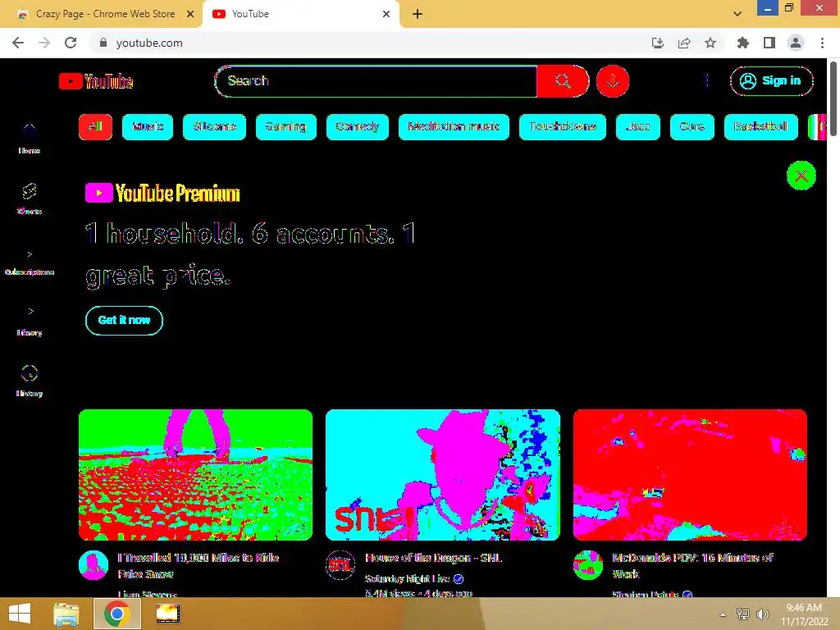The image size is (840, 630).
Task: Reload the YouTube page
Action: (x=71, y=43)
